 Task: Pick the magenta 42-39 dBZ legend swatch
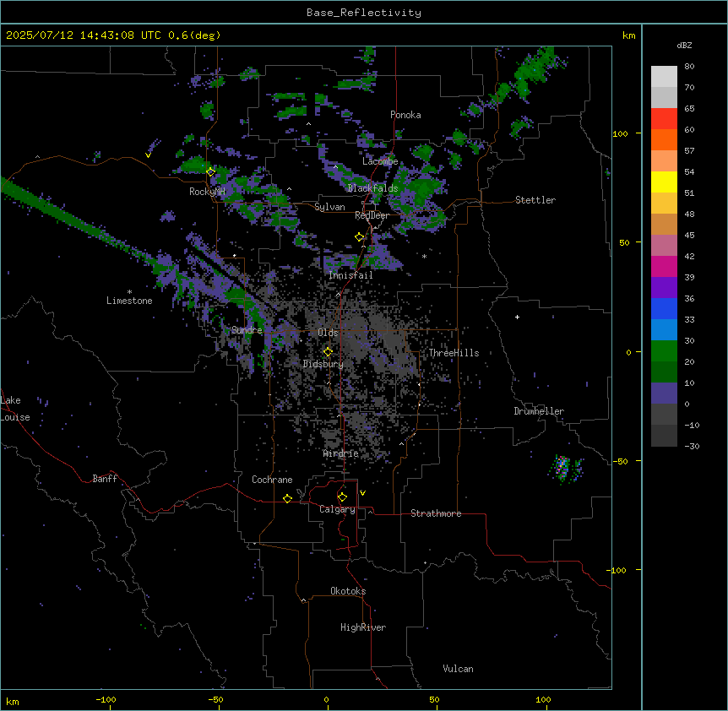click(664, 267)
